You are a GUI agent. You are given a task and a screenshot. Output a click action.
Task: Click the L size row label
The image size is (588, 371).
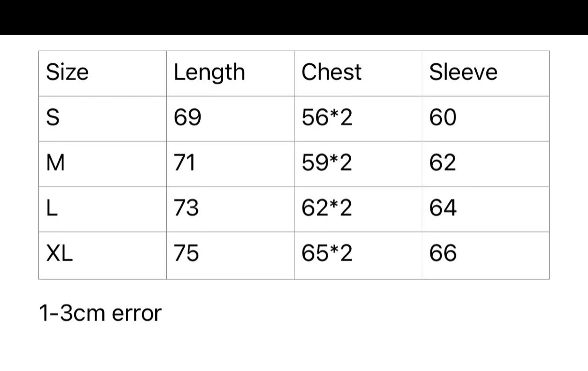tap(52, 208)
